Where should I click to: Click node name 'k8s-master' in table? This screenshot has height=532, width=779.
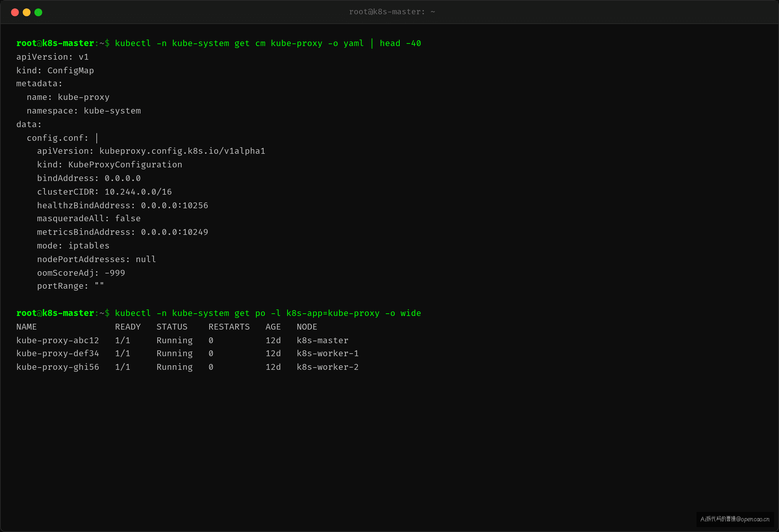click(x=322, y=340)
